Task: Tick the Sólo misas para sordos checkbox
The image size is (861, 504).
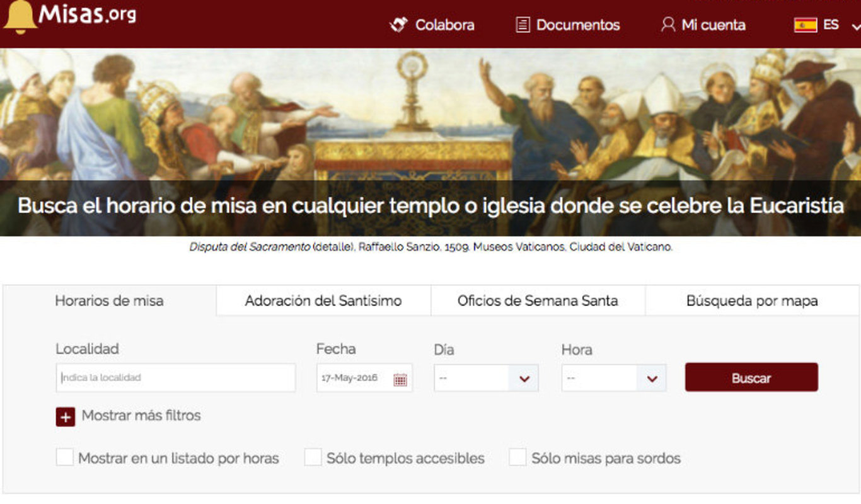Action: [517, 457]
